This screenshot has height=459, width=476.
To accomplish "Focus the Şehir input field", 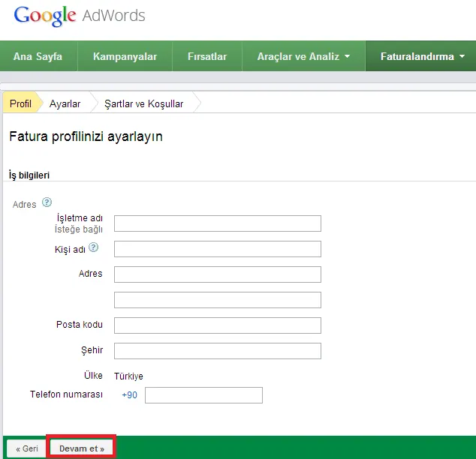I will tap(218, 351).
